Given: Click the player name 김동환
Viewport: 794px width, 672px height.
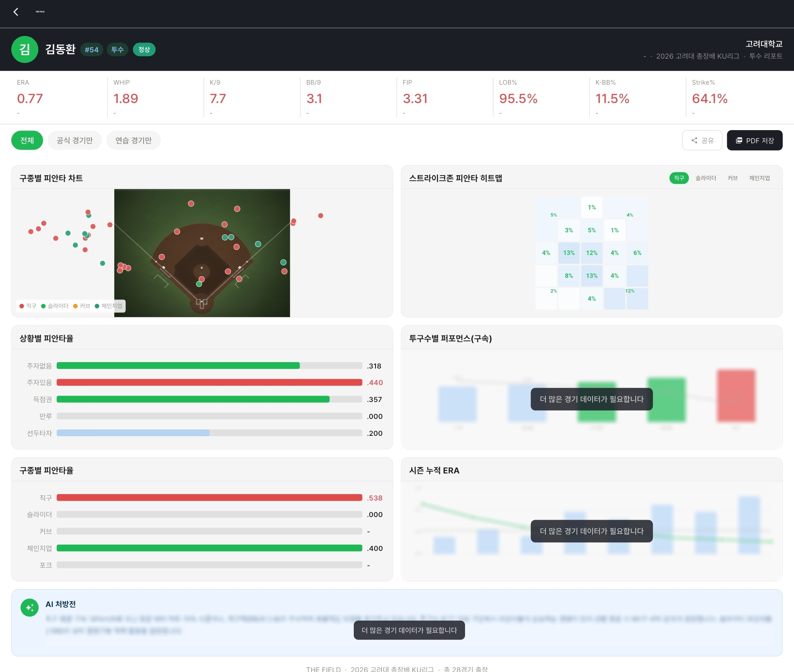Looking at the screenshot, I should coord(60,49).
